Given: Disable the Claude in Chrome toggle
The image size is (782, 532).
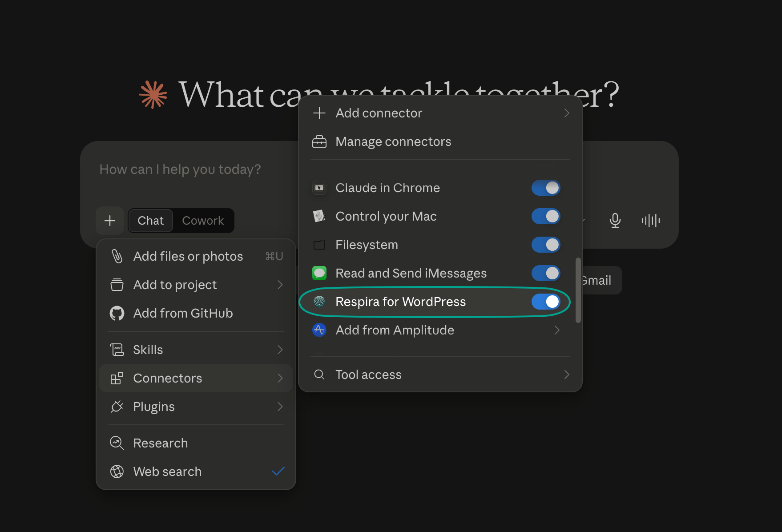Looking at the screenshot, I should 546,188.
